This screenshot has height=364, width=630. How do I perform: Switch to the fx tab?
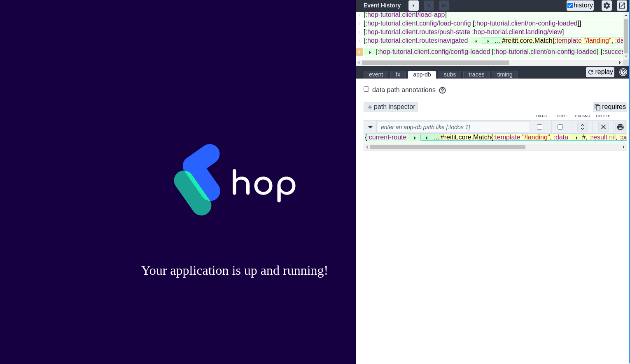[398, 74]
